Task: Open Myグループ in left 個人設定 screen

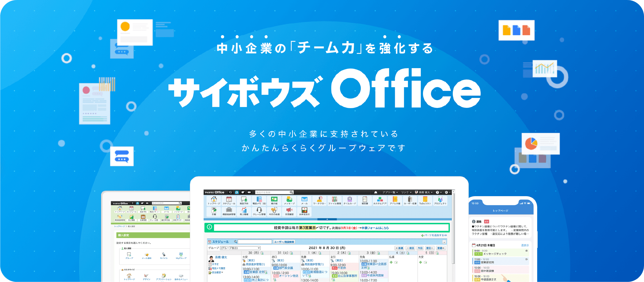Action: tap(181, 256)
